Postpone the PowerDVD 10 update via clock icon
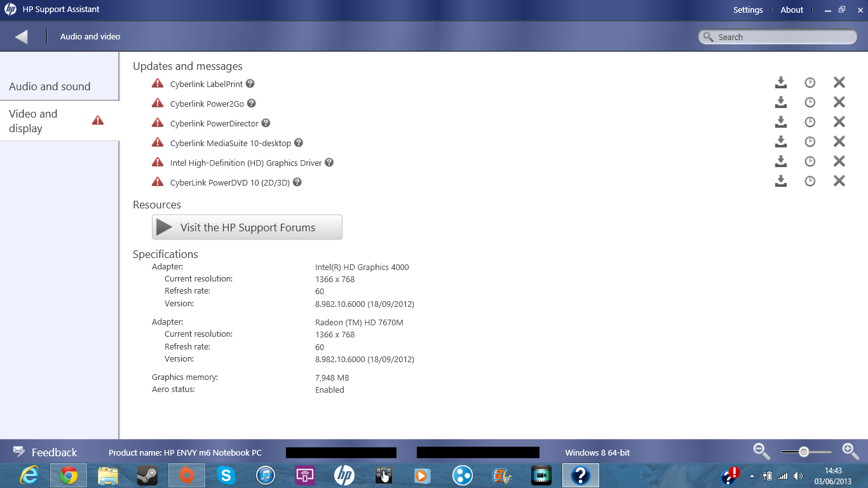 coord(810,181)
